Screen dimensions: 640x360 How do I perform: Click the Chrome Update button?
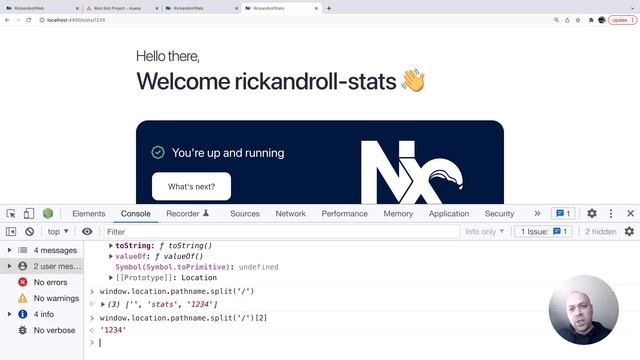point(622,20)
